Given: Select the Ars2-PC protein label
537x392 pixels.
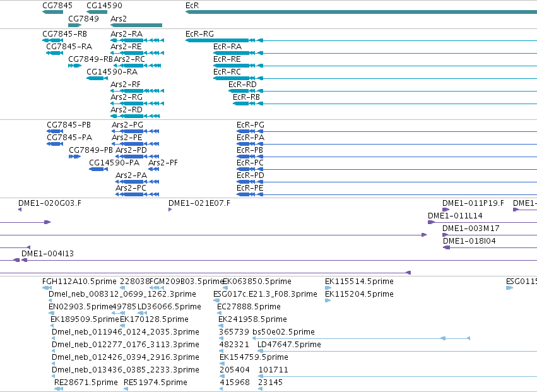Looking at the screenshot, I should [x=131, y=188].
